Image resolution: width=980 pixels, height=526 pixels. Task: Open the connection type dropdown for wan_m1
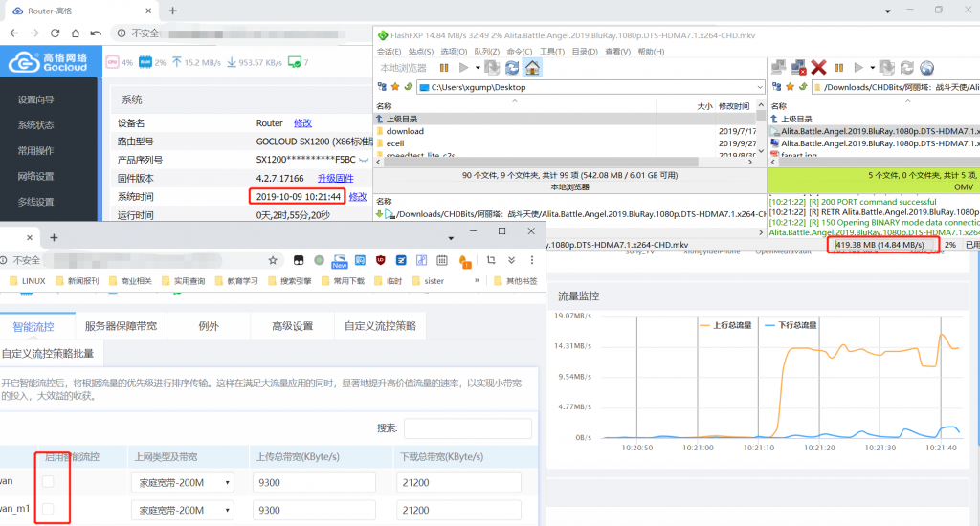(183, 511)
